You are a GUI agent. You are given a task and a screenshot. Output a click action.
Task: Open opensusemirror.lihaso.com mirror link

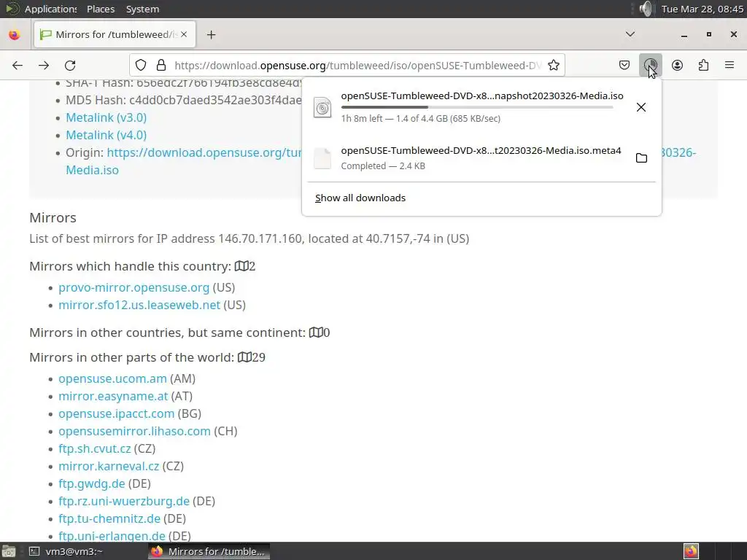pyautogui.click(x=134, y=432)
